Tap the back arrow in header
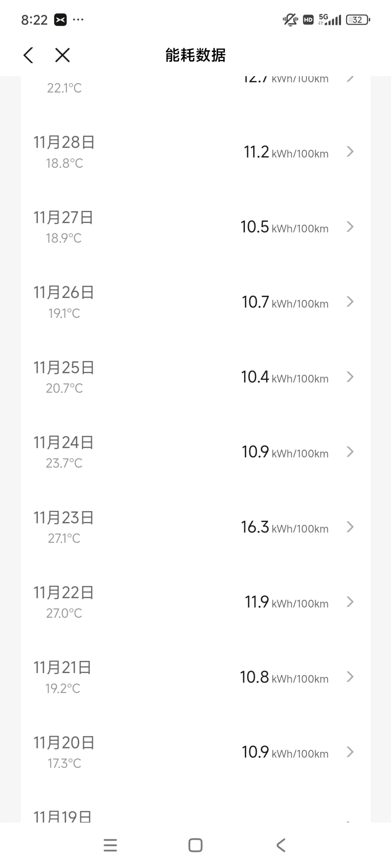 pyautogui.click(x=29, y=55)
